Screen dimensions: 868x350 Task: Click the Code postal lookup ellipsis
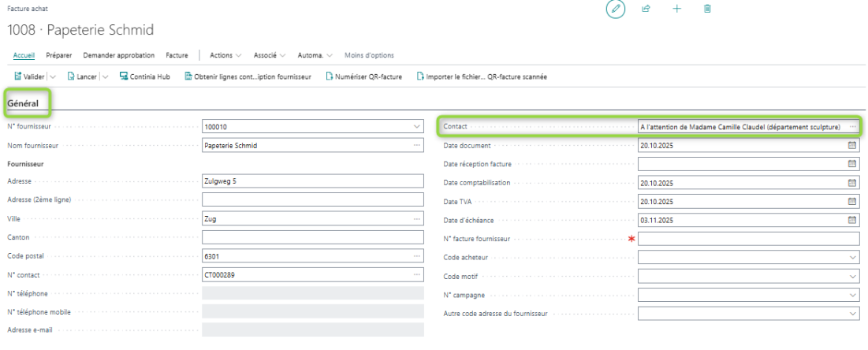coord(416,256)
